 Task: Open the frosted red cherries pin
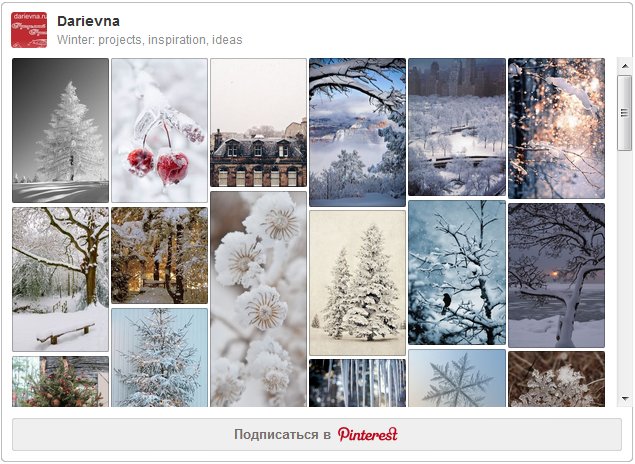[x=160, y=130]
